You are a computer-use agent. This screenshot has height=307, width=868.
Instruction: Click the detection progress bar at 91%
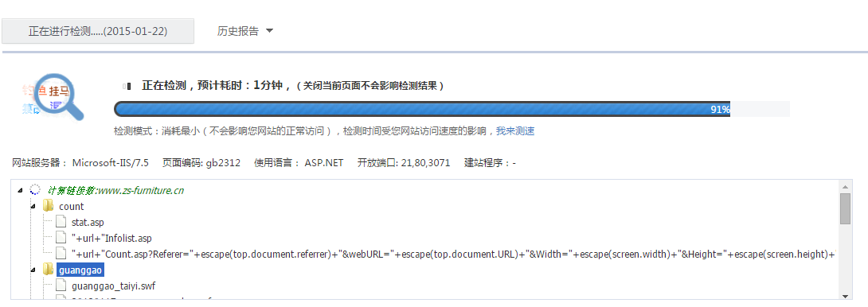click(x=422, y=109)
